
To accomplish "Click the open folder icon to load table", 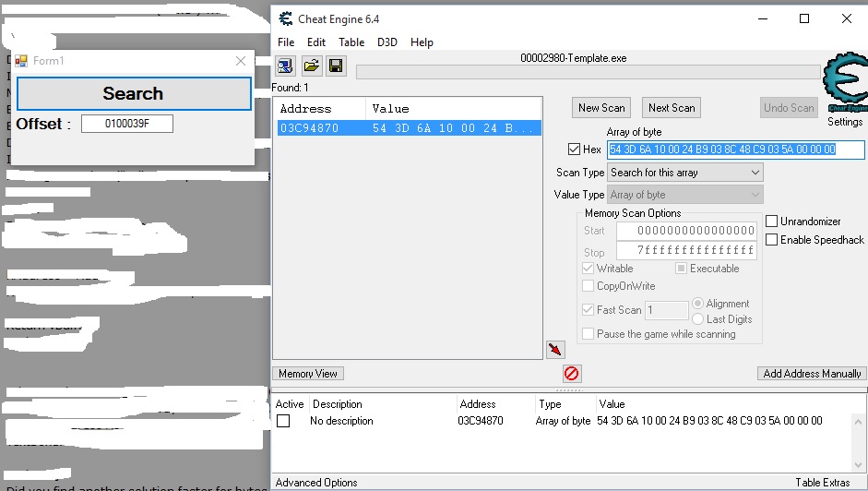I will point(312,66).
